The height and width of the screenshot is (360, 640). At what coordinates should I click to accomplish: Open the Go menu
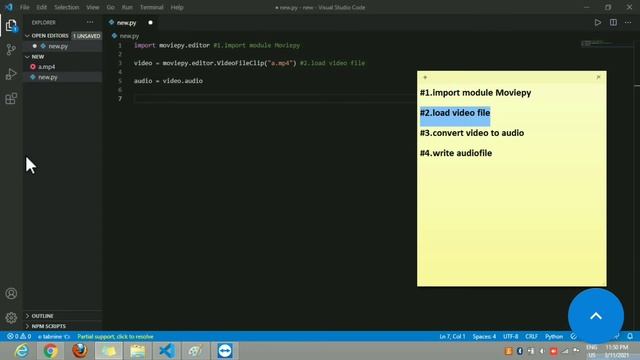coord(111,7)
